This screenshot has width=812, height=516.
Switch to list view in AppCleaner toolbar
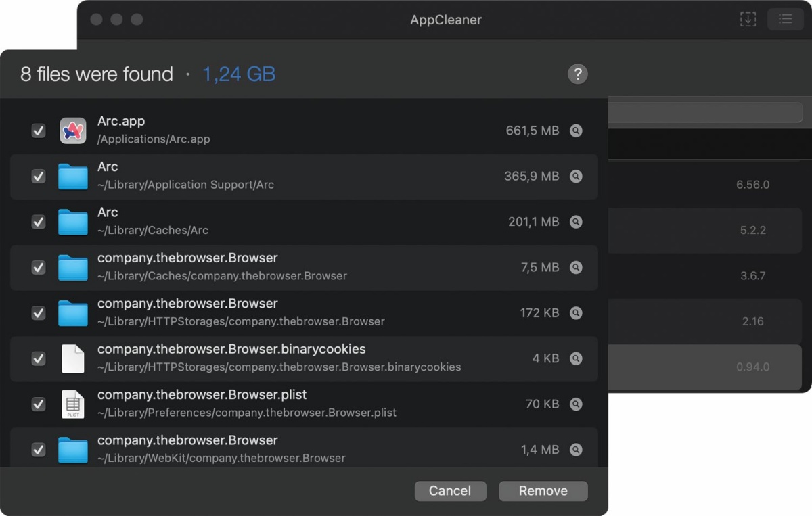[x=785, y=20]
